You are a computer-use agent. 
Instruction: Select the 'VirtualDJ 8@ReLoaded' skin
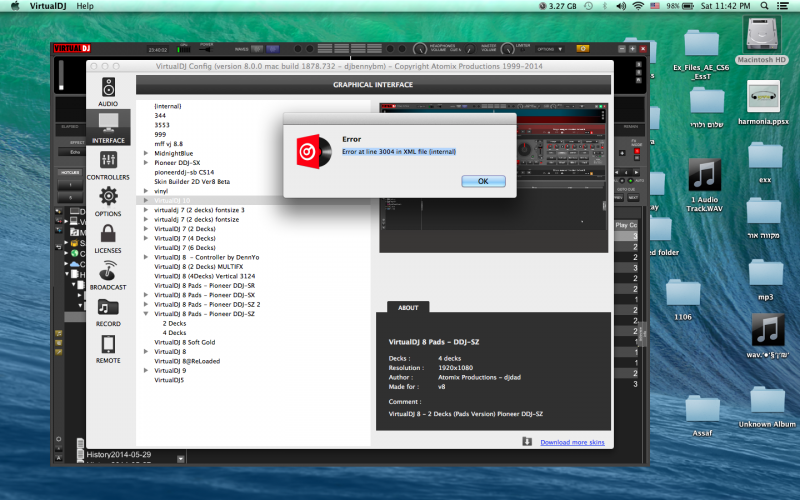pos(187,361)
